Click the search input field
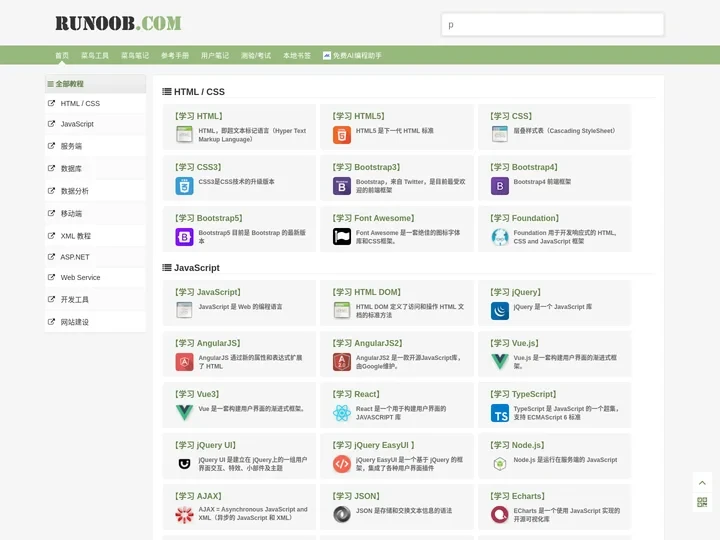This screenshot has width=720, height=540. (552, 24)
